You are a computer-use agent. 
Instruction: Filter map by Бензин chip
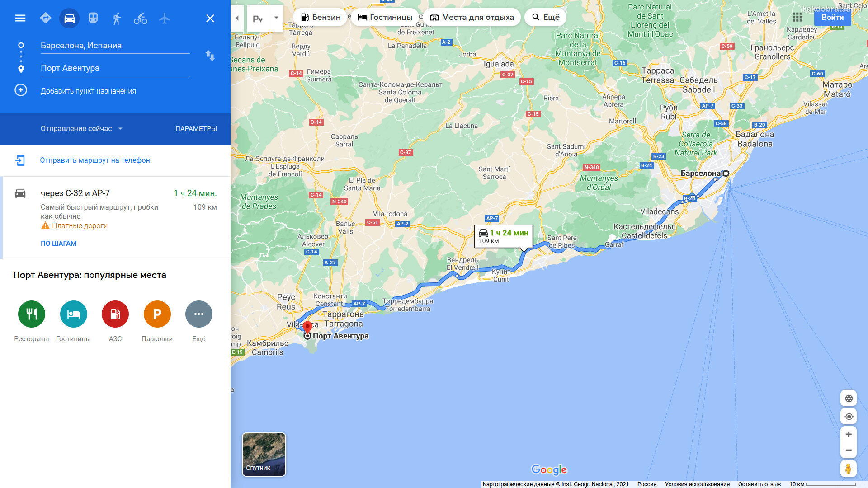[321, 17]
